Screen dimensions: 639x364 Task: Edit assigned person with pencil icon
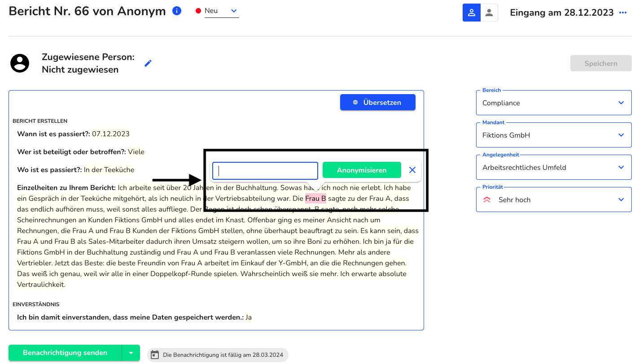coord(148,63)
